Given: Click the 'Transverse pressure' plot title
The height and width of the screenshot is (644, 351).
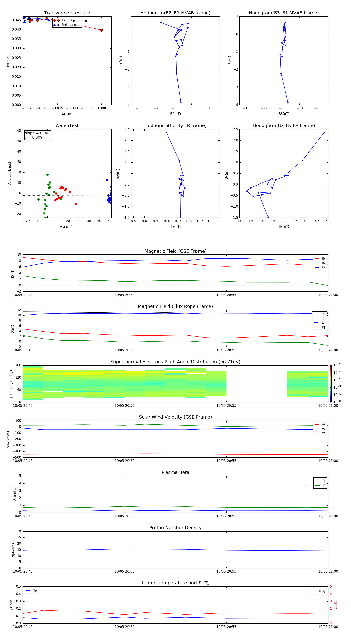Looking at the screenshot, I should (x=67, y=13).
